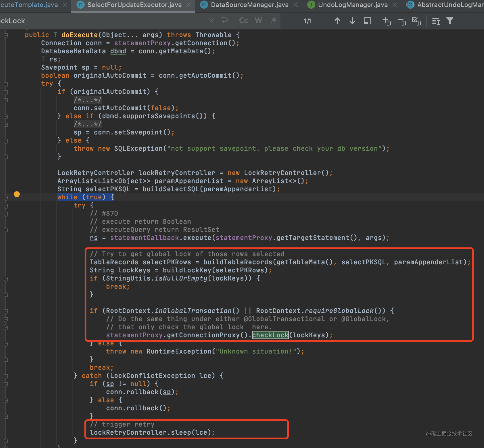Viewport: 484px width, 448px height.
Task: Click the open-in-window icon beside the arrows
Action: [x=367, y=21]
